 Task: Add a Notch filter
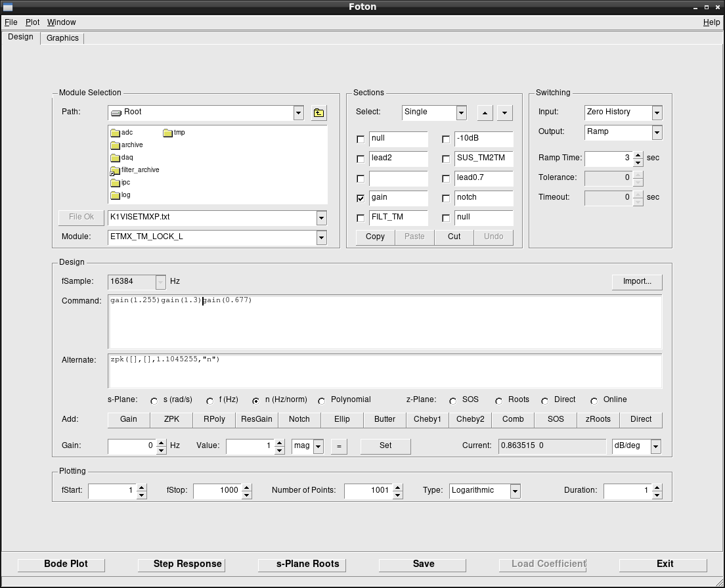point(299,419)
